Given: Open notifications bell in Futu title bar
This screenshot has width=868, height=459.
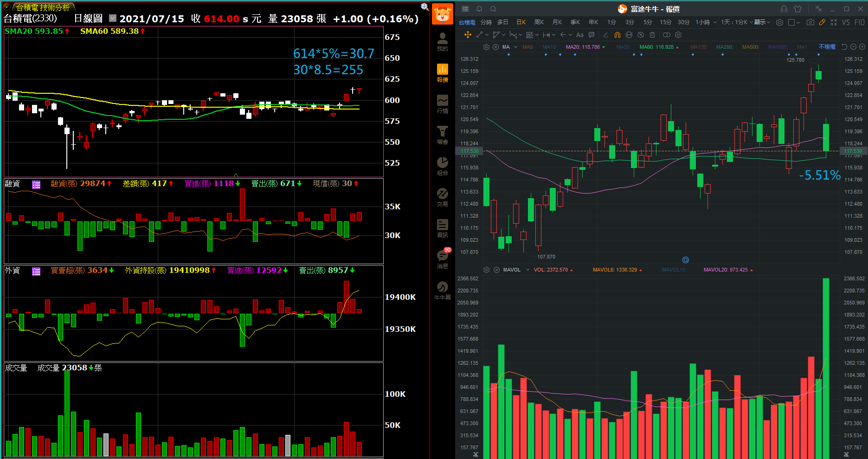Looking at the screenshot, I should (479, 9).
